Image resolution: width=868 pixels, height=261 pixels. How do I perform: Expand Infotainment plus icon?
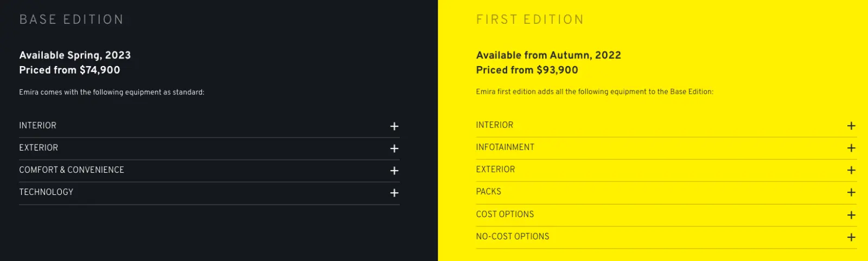[851, 148]
